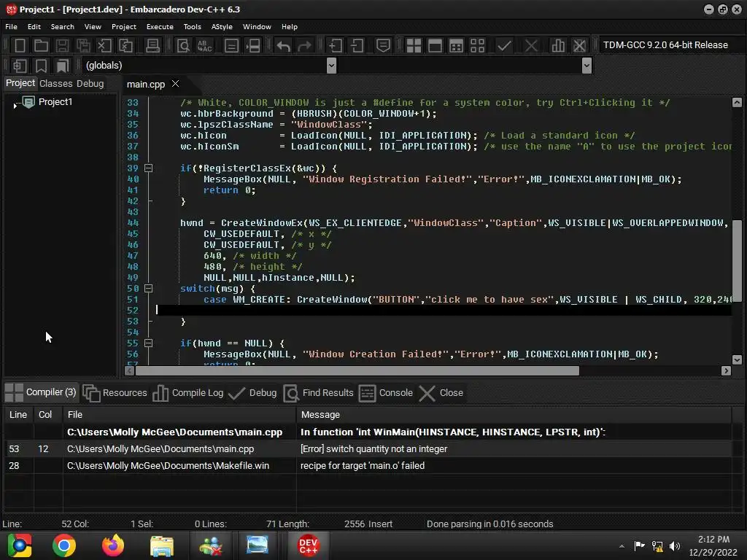Click the Save file toolbar icon
747x560 pixels.
(x=62, y=46)
